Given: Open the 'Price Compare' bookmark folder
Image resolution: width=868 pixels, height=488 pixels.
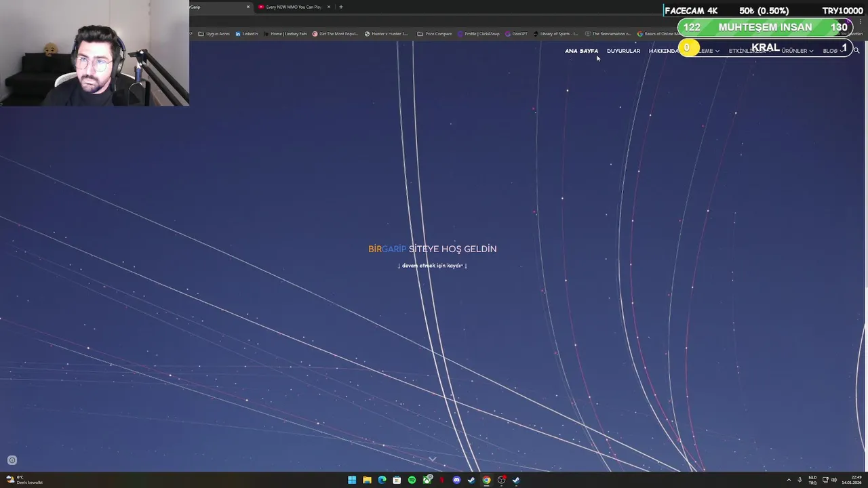Looking at the screenshot, I should 435,34.
